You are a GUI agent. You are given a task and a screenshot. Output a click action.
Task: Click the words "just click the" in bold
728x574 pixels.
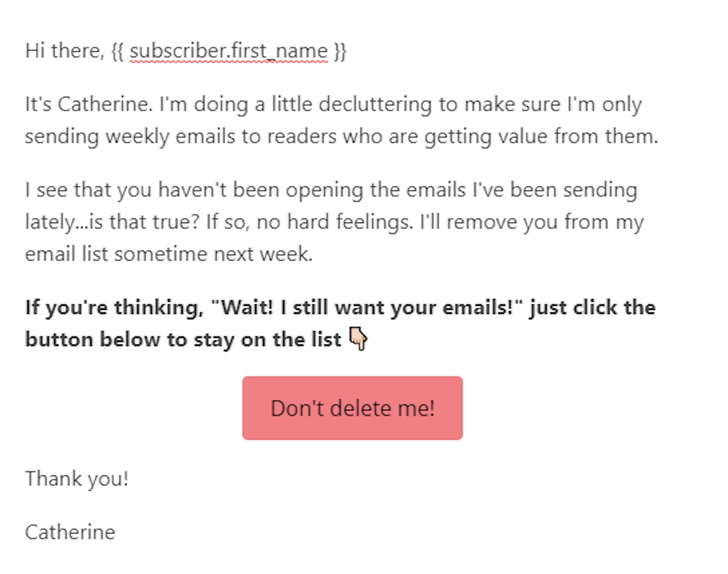point(592,307)
